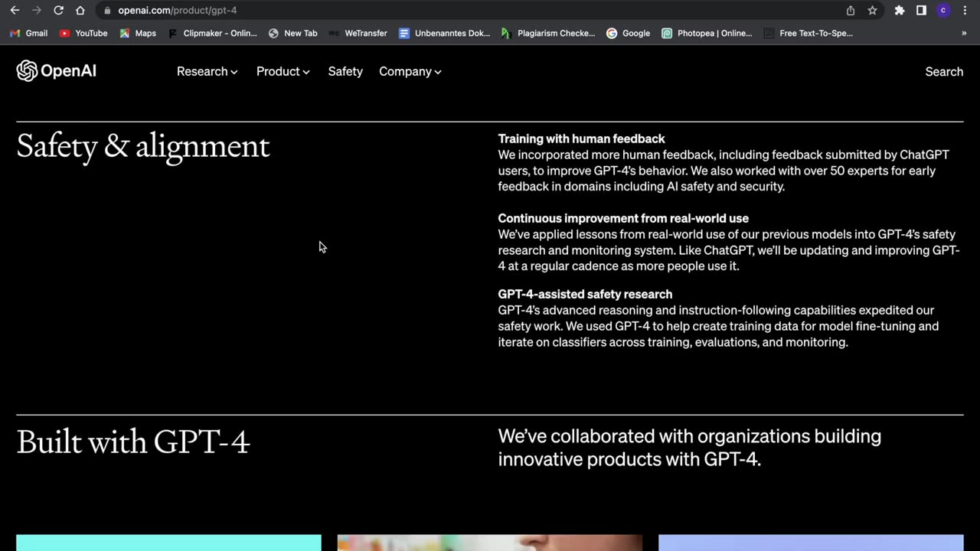The height and width of the screenshot is (551, 980).
Task: Open the middle photo card thumbnail
Action: coord(490,543)
